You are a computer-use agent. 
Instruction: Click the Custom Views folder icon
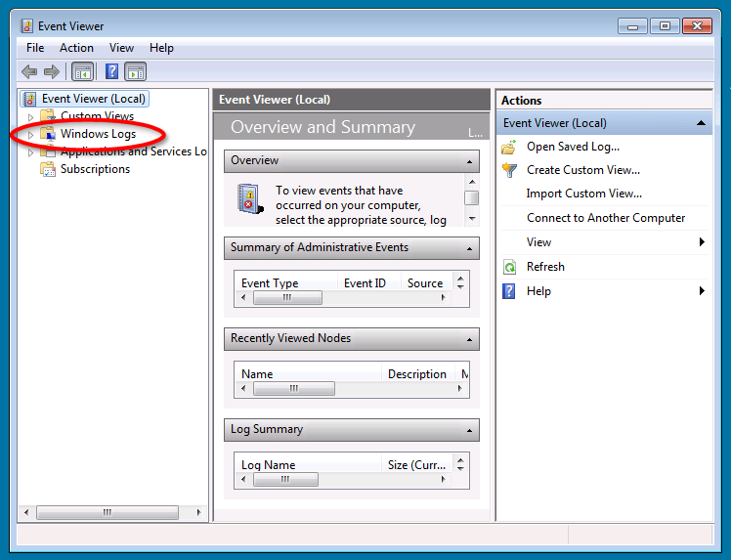[48, 115]
